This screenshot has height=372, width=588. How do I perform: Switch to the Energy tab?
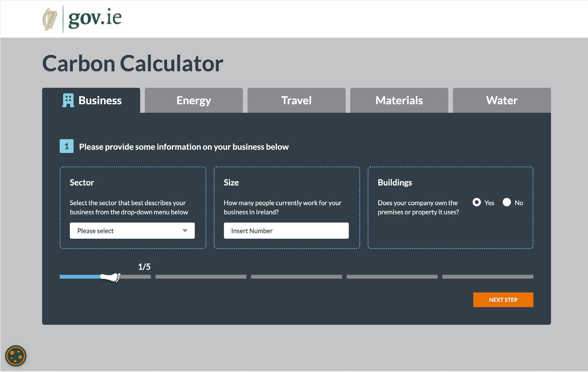pos(194,100)
